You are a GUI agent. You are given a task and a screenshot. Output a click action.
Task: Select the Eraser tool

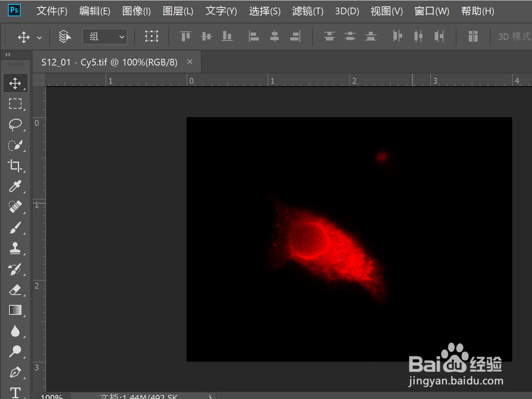tap(15, 290)
